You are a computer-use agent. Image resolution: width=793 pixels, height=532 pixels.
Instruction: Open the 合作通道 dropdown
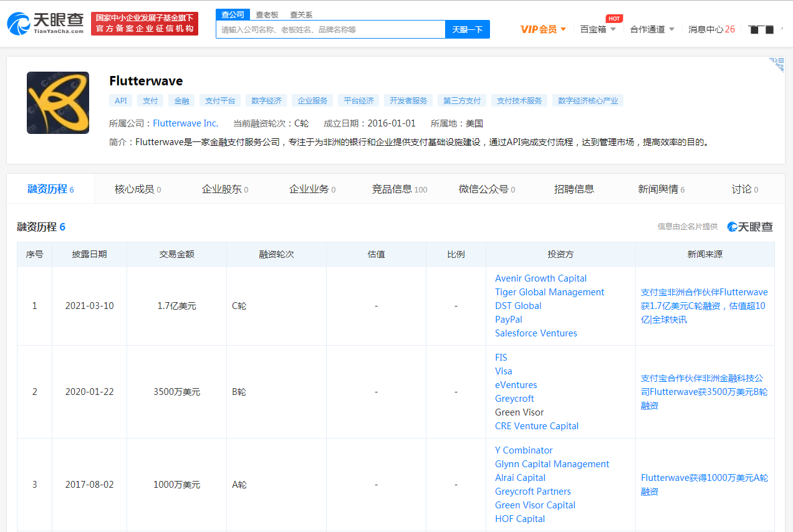[x=652, y=29]
